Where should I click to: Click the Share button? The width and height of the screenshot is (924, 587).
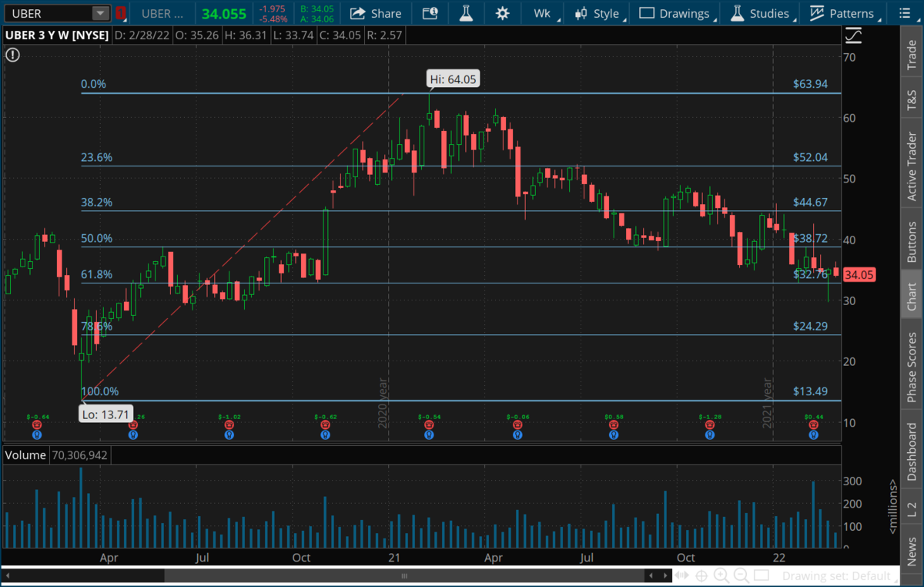click(376, 13)
